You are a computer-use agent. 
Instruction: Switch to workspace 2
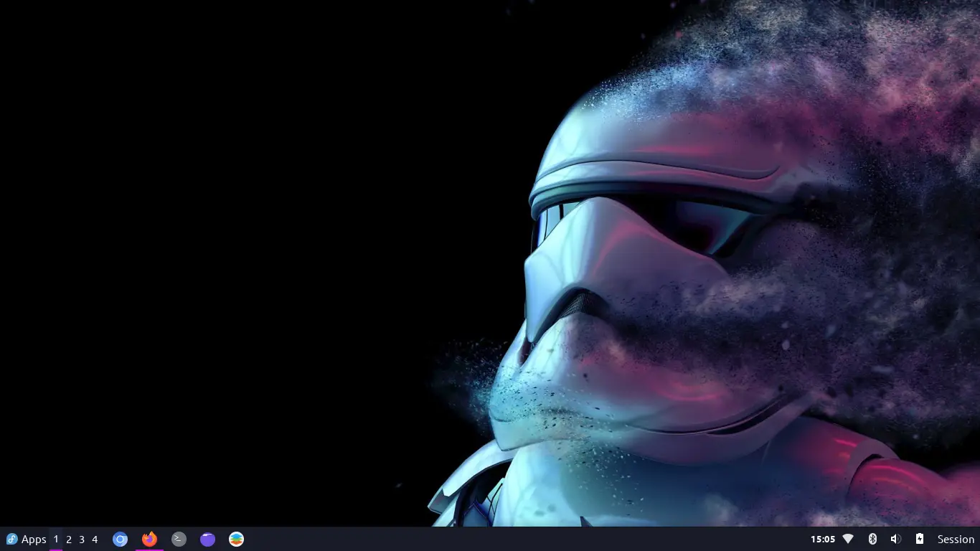tap(69, 539)
